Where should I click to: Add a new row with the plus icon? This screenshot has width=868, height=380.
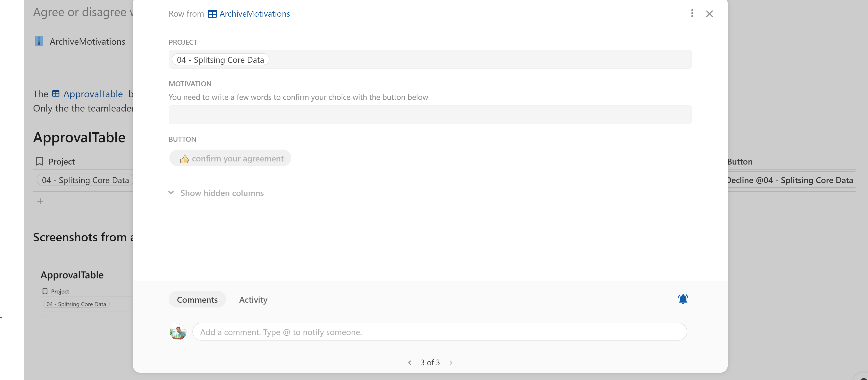[40, 201]
